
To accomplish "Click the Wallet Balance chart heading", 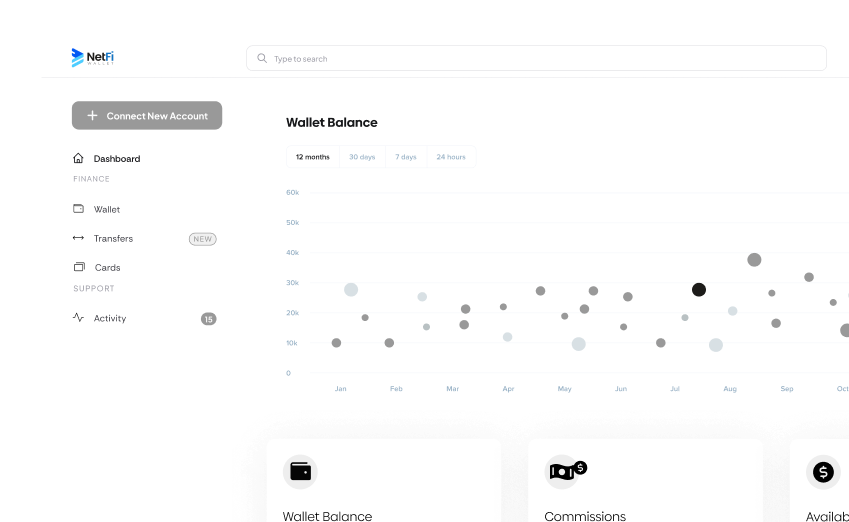I will point(331,122).
